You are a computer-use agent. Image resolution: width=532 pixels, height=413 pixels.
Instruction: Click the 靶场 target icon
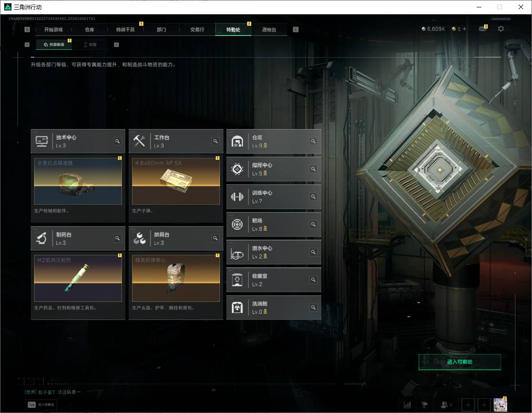[237, 224]
